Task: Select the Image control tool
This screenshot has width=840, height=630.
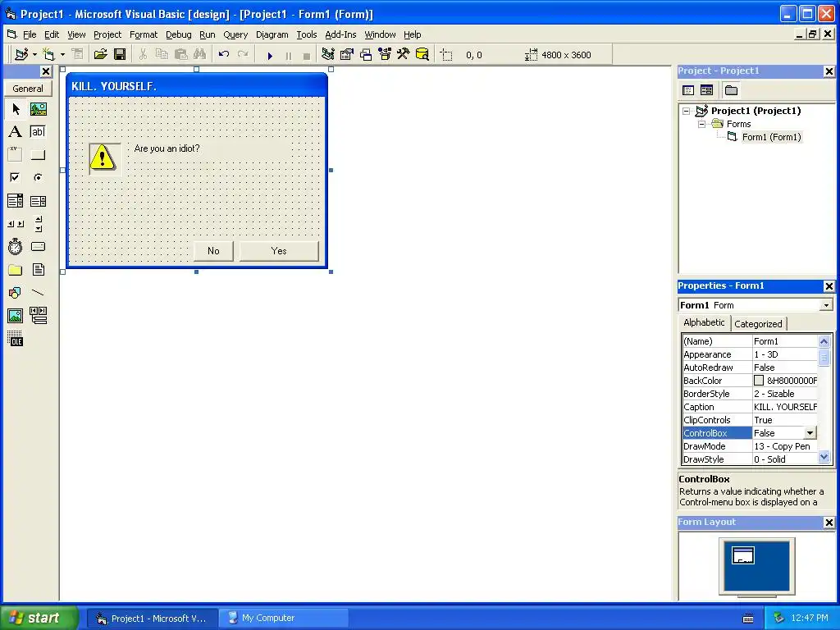Action: click(x=15, y=316)
